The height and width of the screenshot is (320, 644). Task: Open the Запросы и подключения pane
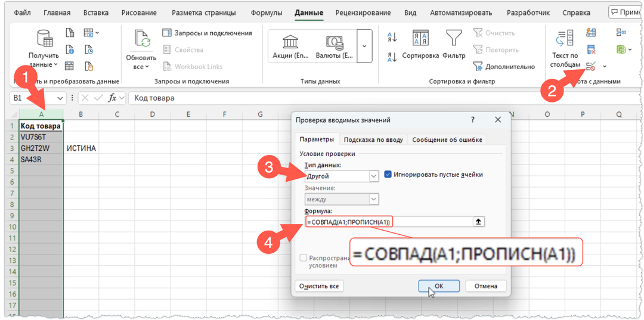[x=208, y=33]
